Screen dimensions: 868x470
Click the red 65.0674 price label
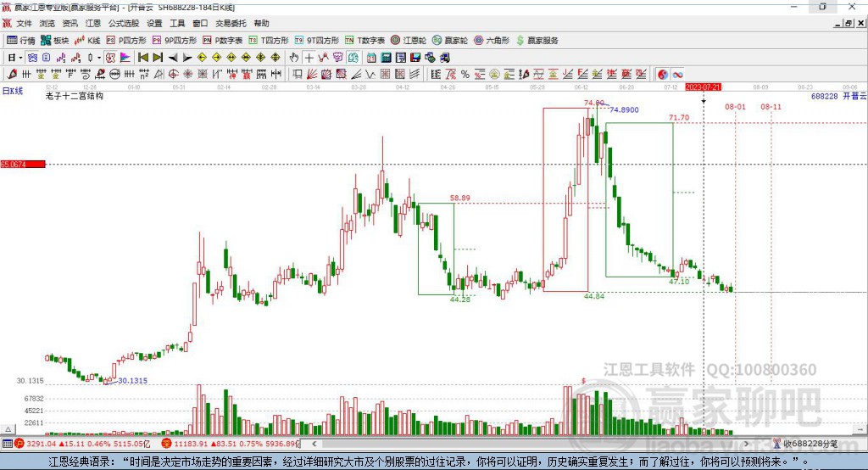coord(23,164)
